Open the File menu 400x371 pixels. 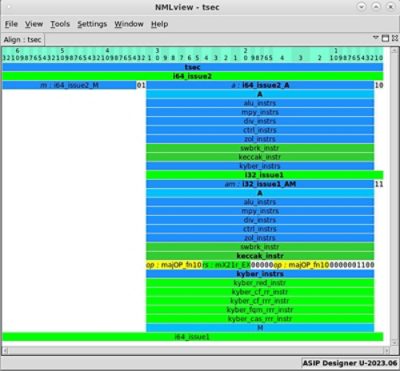pyautogui.click(x=11, y=24)
